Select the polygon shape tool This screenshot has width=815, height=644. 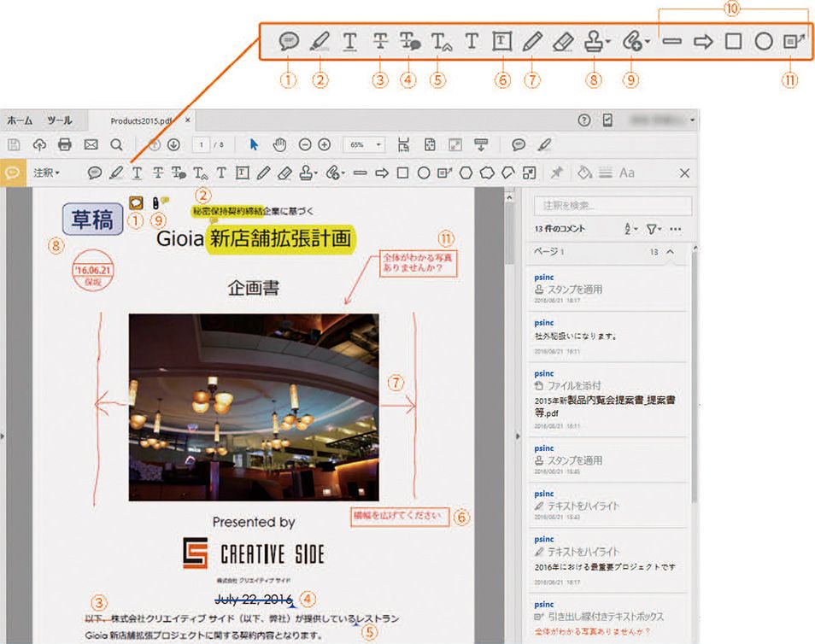466,173
